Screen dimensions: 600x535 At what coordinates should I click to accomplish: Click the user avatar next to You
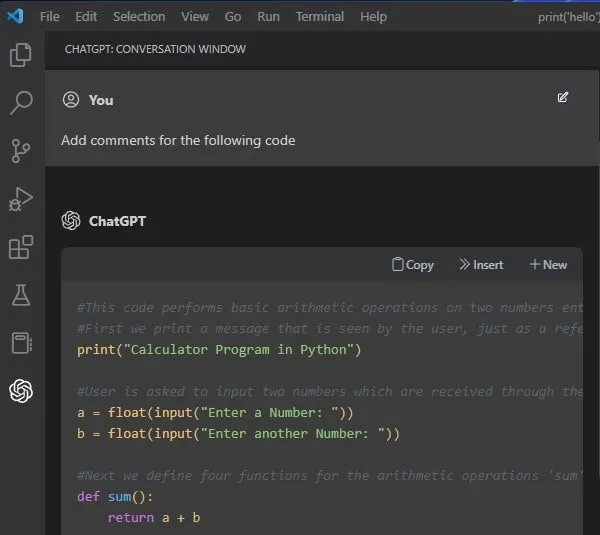(x=71, y=99)
